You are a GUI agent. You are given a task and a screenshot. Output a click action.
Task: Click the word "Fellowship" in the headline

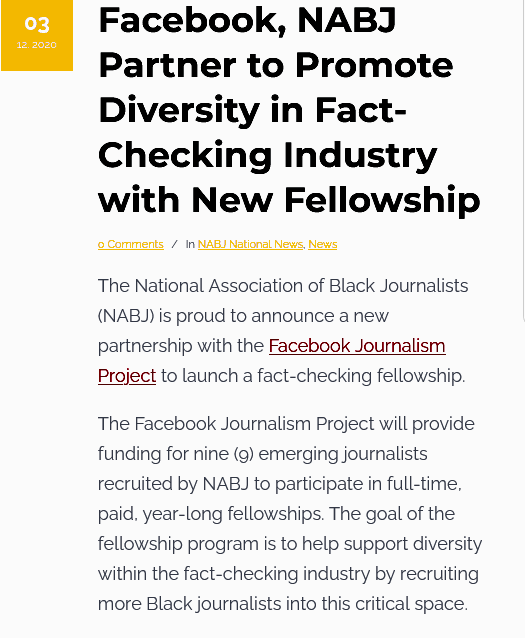(x=382, y=200)
